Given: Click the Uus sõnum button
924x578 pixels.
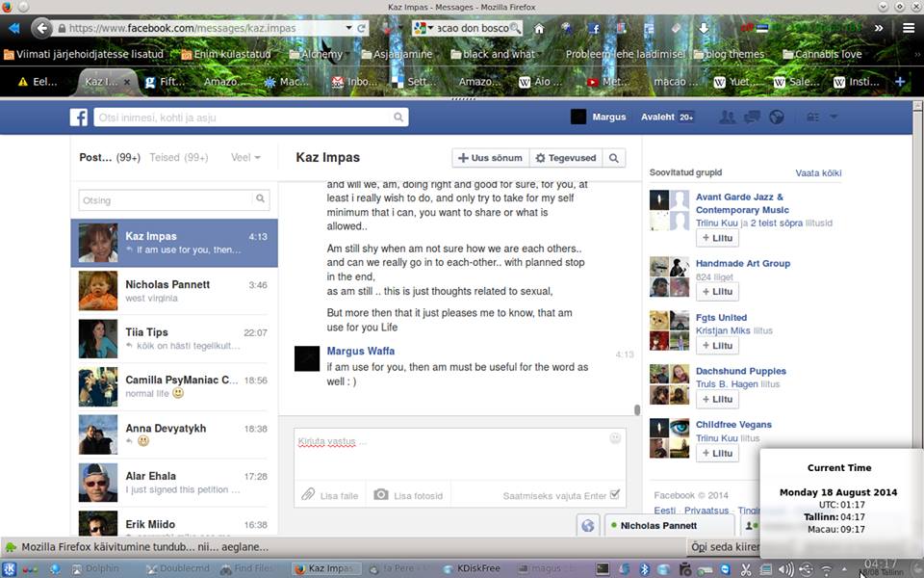Looking at the screenshot, I should coord(490,158).
